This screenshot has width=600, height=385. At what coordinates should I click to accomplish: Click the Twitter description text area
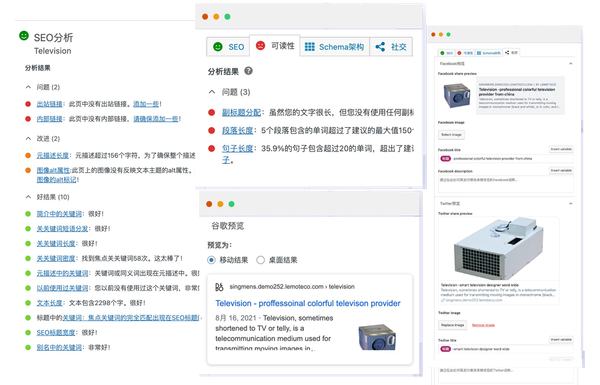(x=505, y=375)
